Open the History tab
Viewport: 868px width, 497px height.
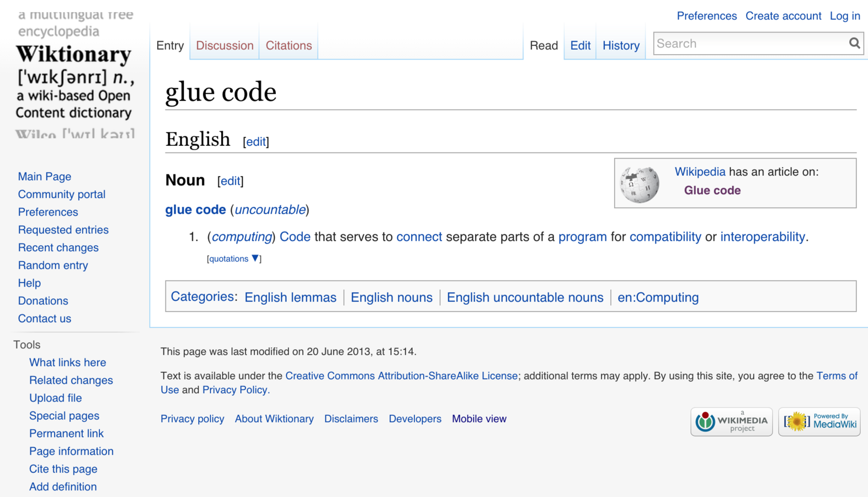pyautogui.click(x=621, y=45)
